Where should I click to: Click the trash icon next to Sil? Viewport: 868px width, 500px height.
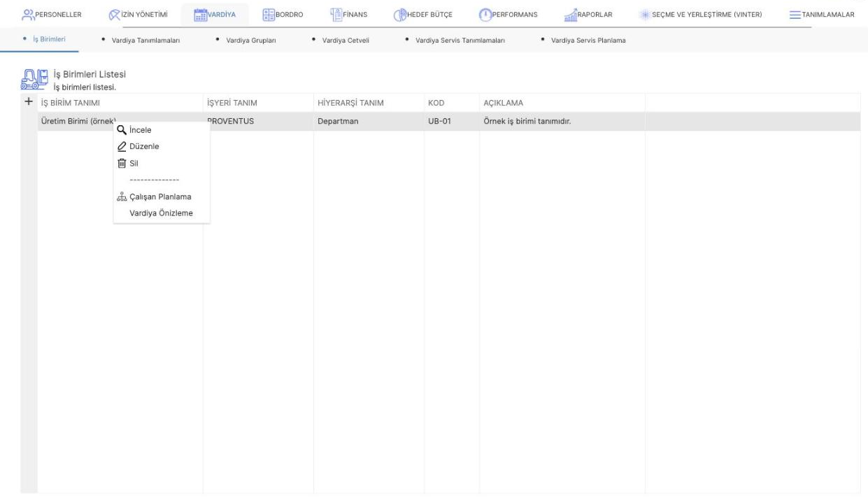tap(122, 163)
